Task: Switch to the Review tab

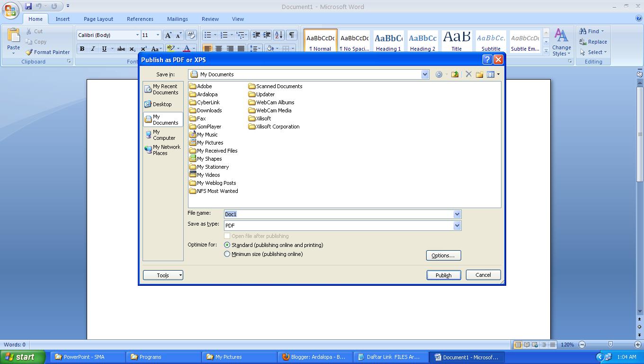Action: tap(210, 19)
